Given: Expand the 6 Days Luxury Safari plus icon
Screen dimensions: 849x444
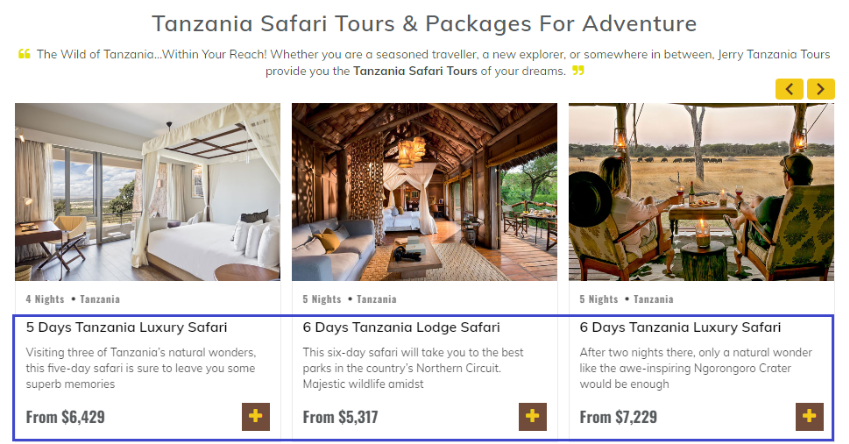Looking at the screenshot, I should [x=810, y=416].
